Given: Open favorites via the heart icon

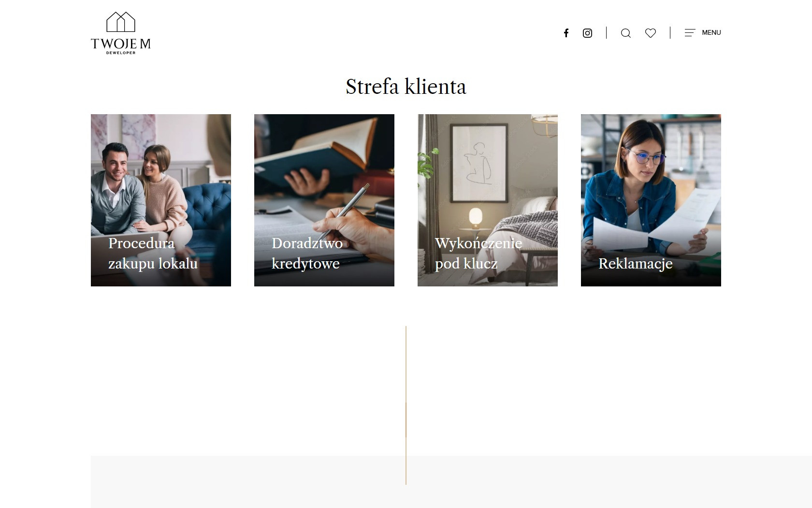Looking at the screenshot, I should 651,33.
